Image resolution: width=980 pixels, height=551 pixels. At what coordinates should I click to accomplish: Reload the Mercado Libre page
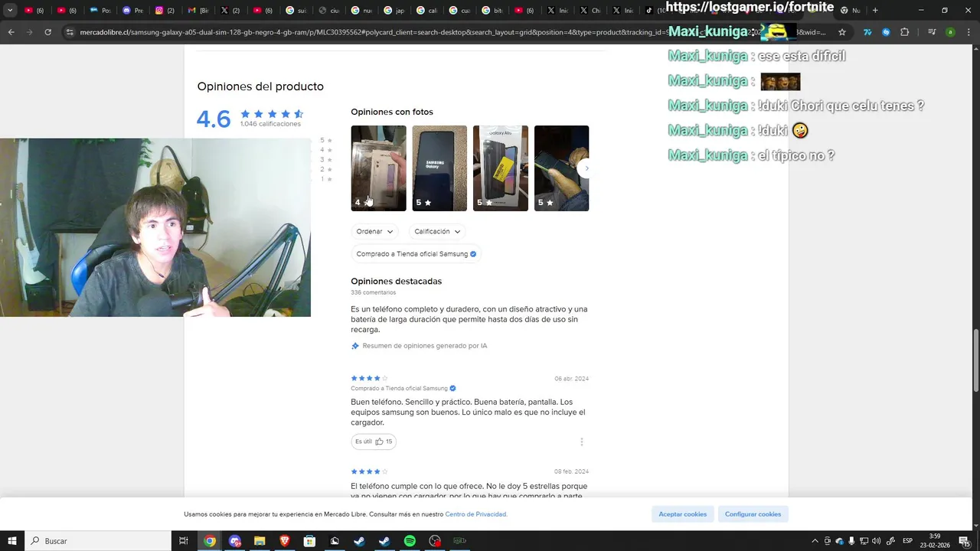point(47,32)
